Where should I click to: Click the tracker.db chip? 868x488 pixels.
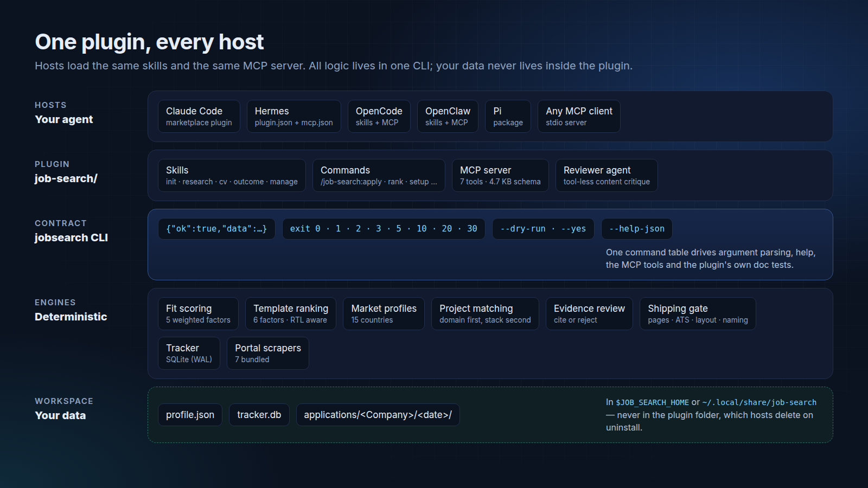259,415
